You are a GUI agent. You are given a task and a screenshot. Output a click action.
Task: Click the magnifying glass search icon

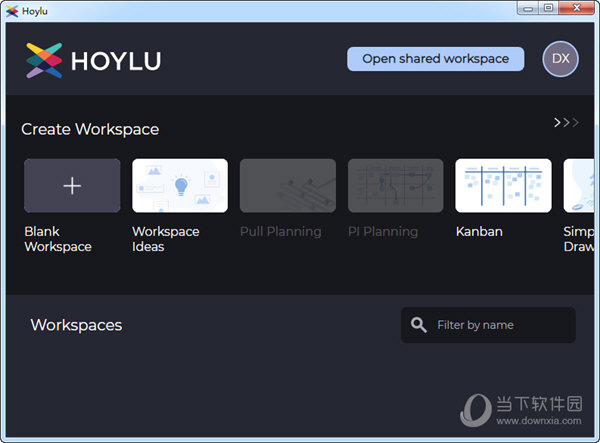[x=418, y=325]
